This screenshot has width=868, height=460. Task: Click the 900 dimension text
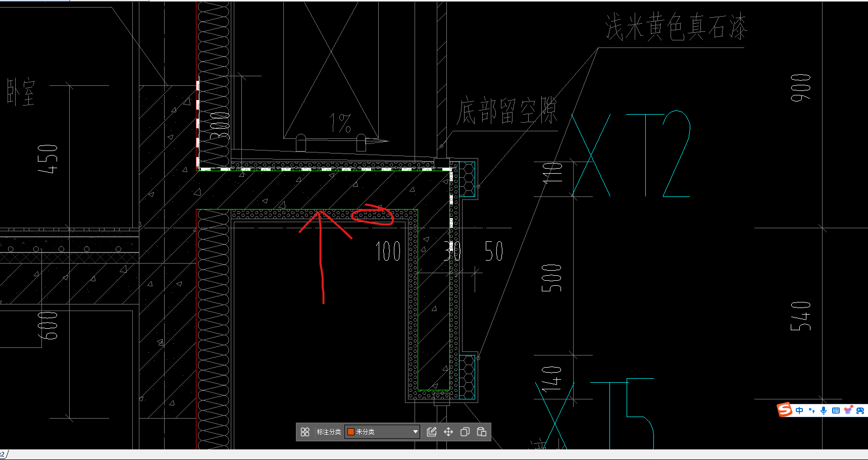[x=801, y=87]
